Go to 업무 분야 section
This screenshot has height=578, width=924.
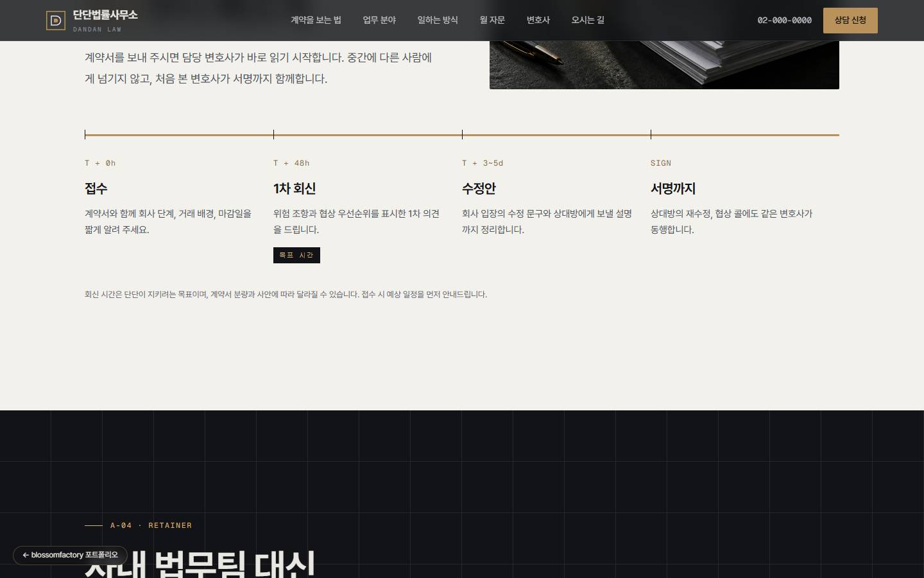tap(379, 20)
